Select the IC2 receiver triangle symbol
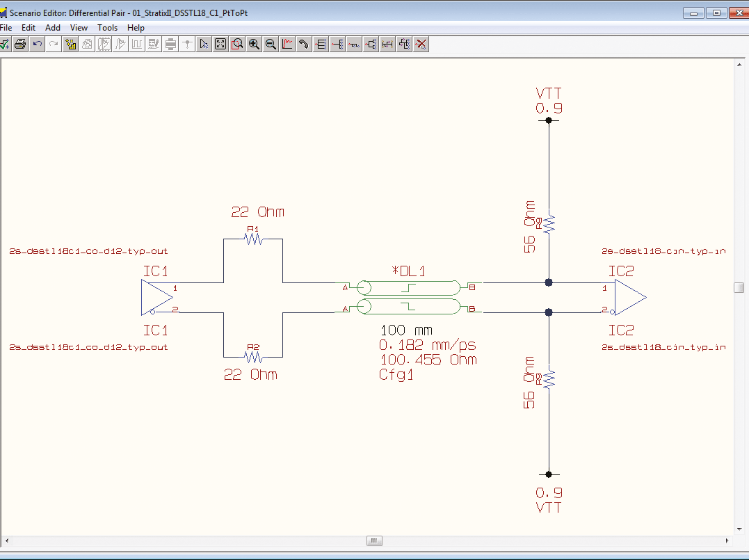Screen dimensions: 749x560 [630, 297]
